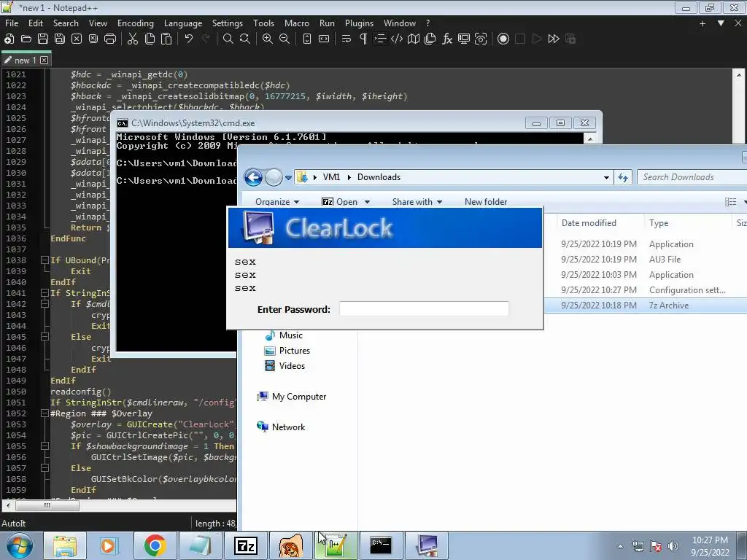Select My Computer in navigation pane
747x560 pixels.
298,396
